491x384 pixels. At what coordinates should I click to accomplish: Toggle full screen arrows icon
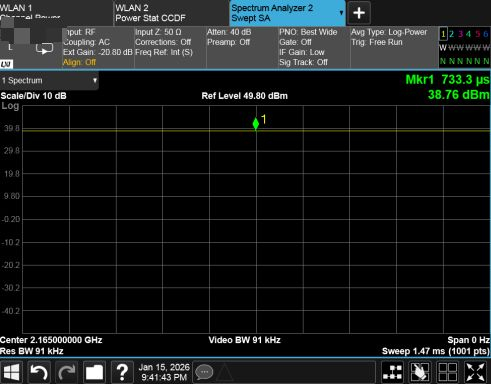[475, 372]
